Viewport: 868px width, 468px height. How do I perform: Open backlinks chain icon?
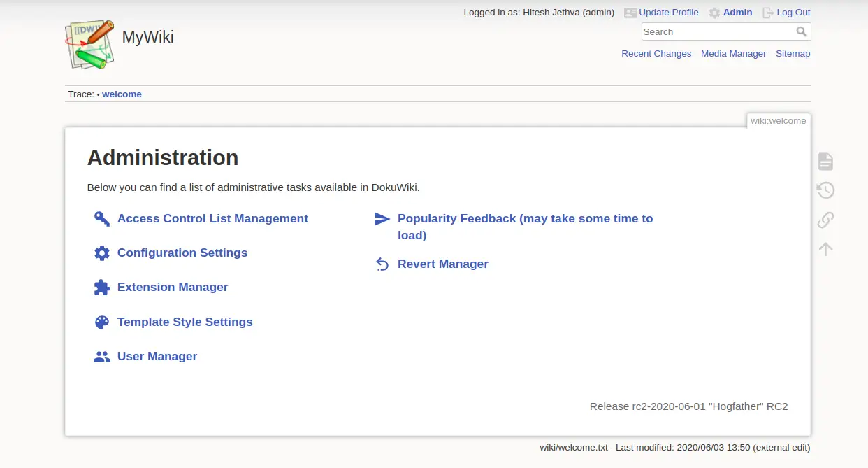pyautogui.click(x=825, y=220)
